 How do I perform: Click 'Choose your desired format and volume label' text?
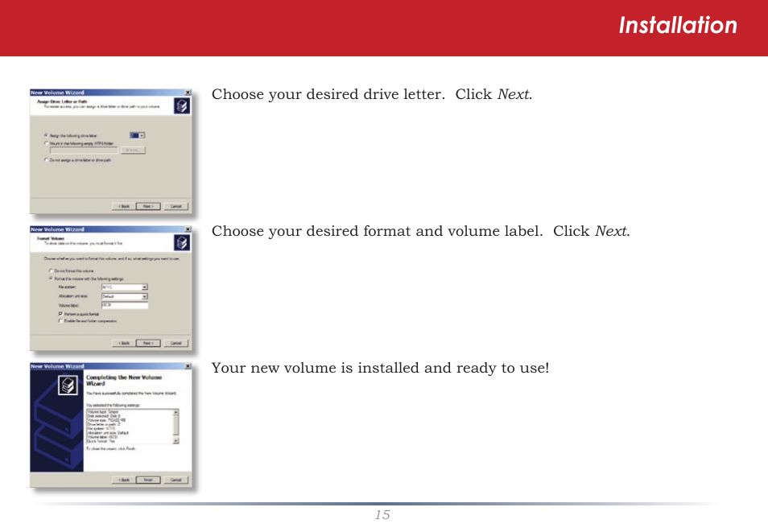point(377,231)
